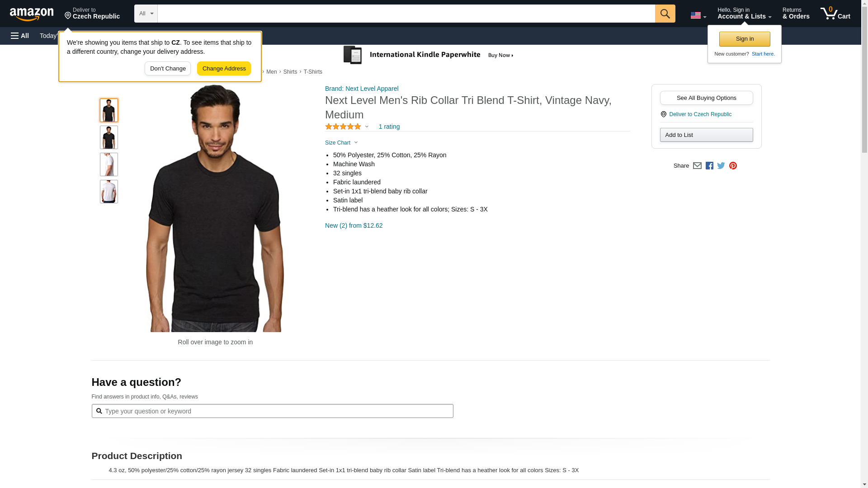Open Account & Lists menu
This screenshot has width=868, height=488.
(x=744, y=14)
